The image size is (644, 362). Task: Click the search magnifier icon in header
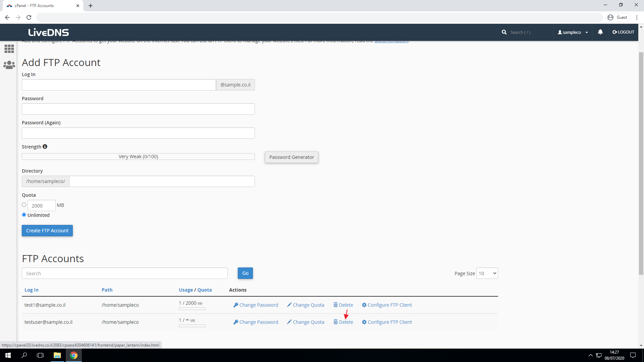coord(504,32)
